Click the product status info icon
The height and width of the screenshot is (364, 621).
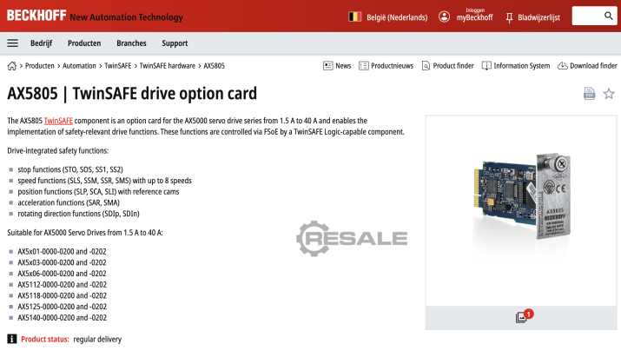[12, 339]
